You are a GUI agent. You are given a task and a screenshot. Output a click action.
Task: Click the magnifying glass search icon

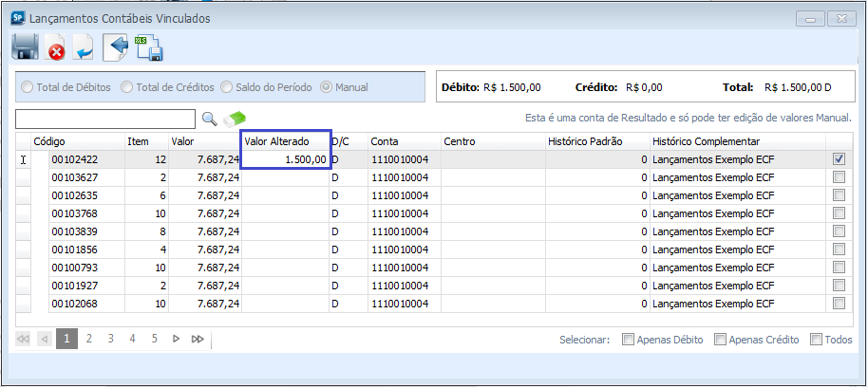209,119
